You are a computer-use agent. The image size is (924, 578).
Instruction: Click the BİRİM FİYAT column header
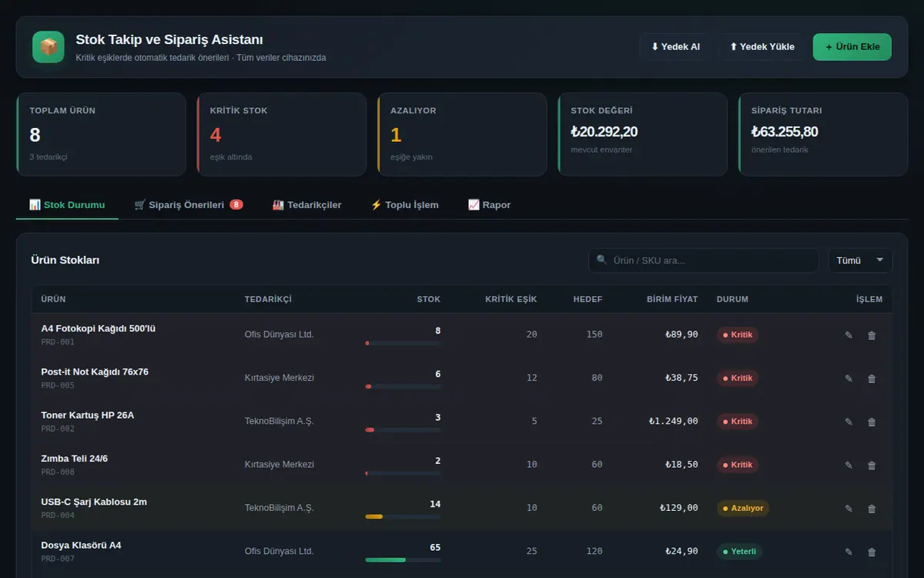click(x=672, y=299)
